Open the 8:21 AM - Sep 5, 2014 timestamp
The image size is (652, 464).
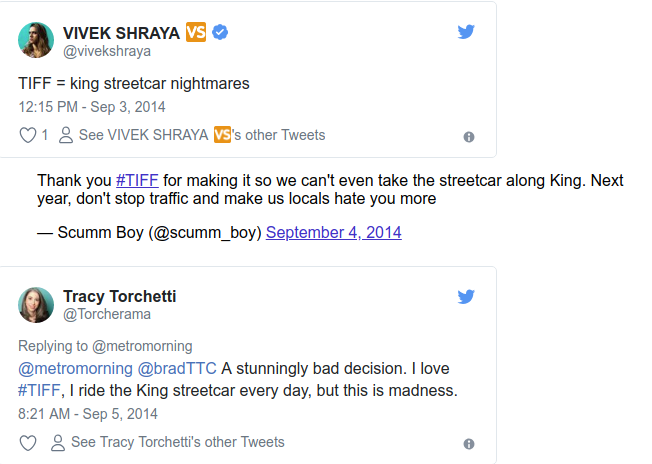tap(88, 413)
